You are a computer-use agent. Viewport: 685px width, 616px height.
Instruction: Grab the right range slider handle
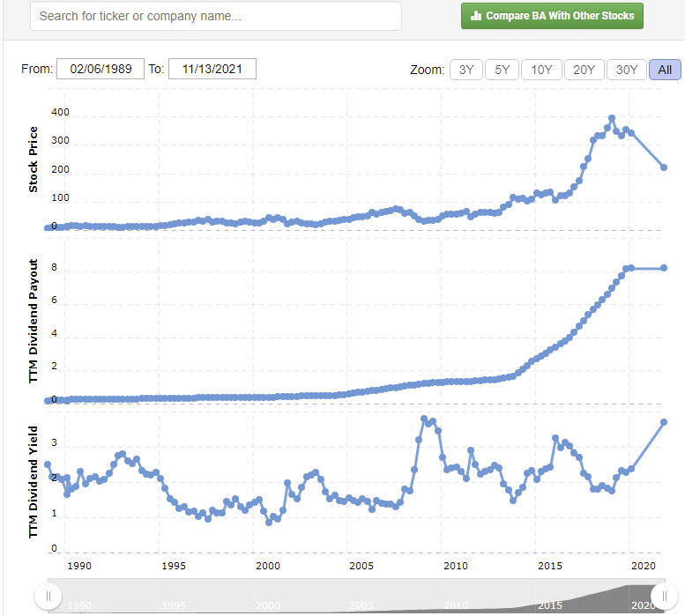[665, 597]
